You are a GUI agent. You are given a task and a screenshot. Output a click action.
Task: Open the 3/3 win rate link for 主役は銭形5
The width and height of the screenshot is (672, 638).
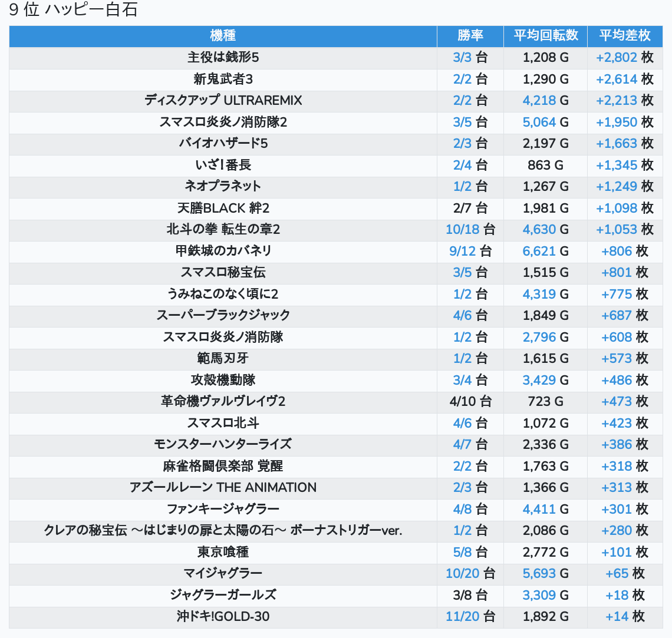(462, 58)
